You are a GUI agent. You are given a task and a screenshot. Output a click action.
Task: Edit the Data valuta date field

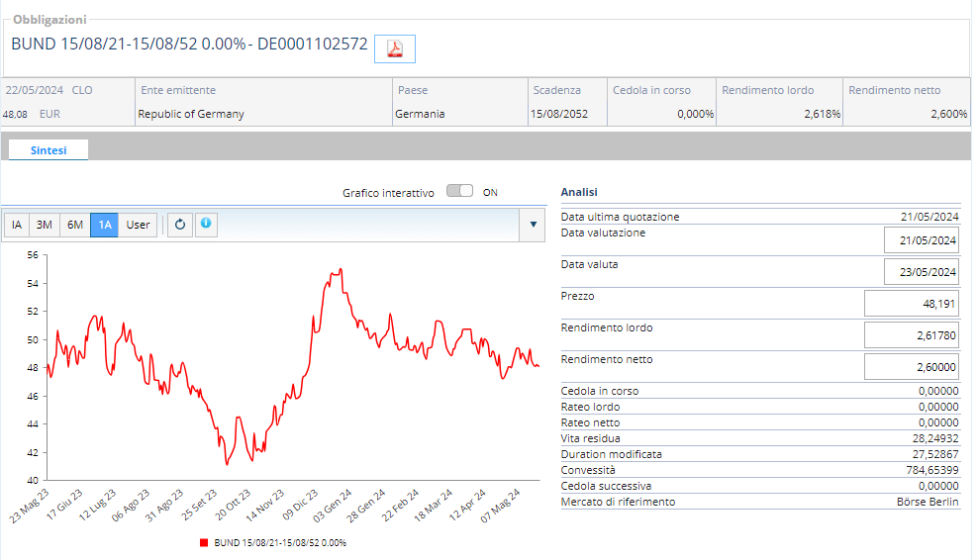click(x=921, y=271)
